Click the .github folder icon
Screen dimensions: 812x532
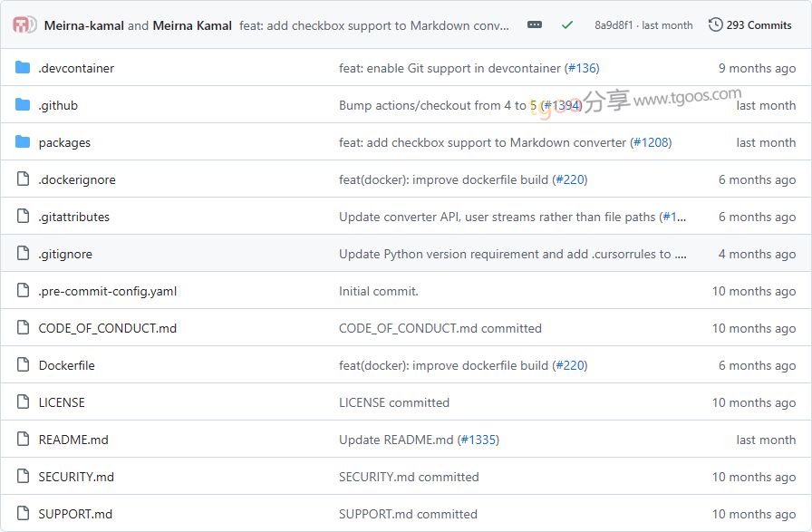[23, 105]
